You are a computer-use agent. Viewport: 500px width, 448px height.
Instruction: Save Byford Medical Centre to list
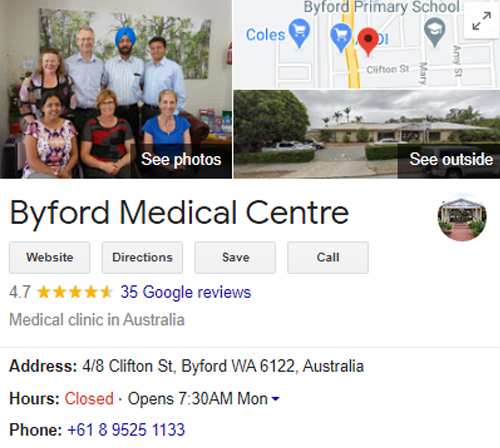coord(235,258)
